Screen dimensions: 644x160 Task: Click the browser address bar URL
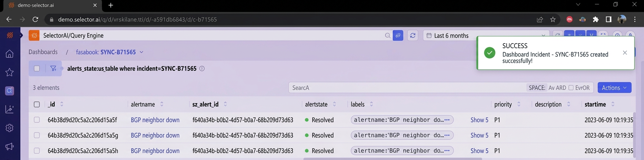point(137,19)
